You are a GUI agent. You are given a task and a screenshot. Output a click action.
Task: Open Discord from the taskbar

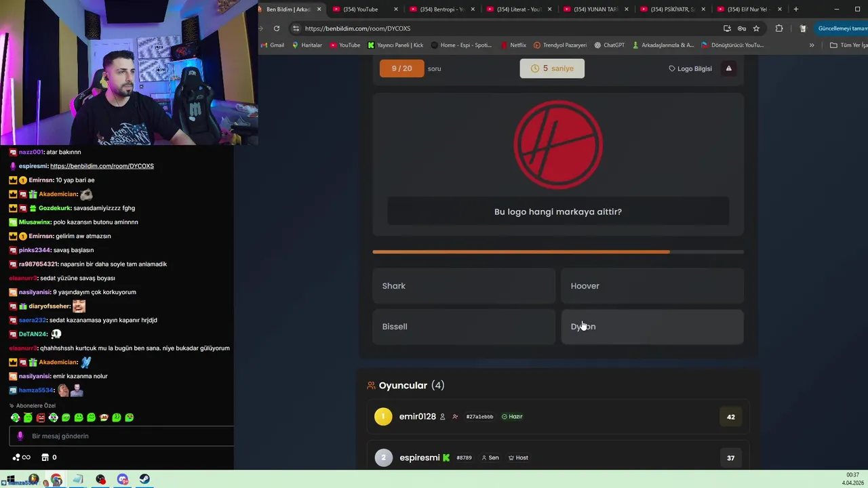[123, 480]
